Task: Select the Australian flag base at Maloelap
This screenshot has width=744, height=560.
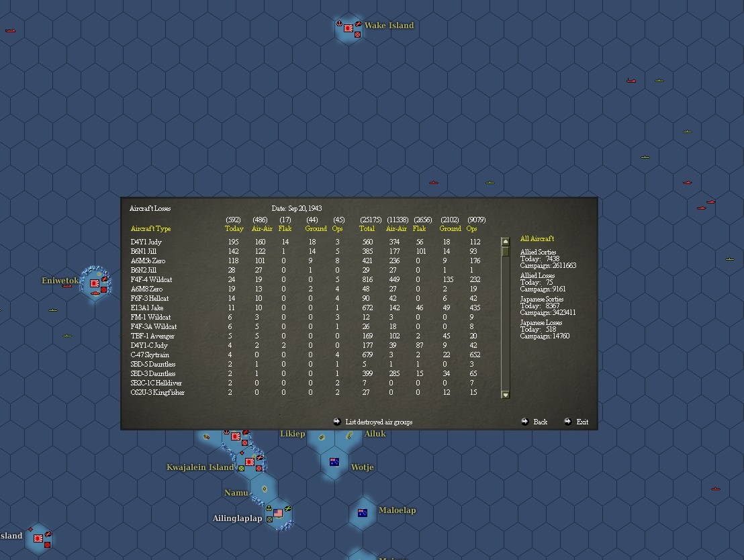Action: click(363, 512)
